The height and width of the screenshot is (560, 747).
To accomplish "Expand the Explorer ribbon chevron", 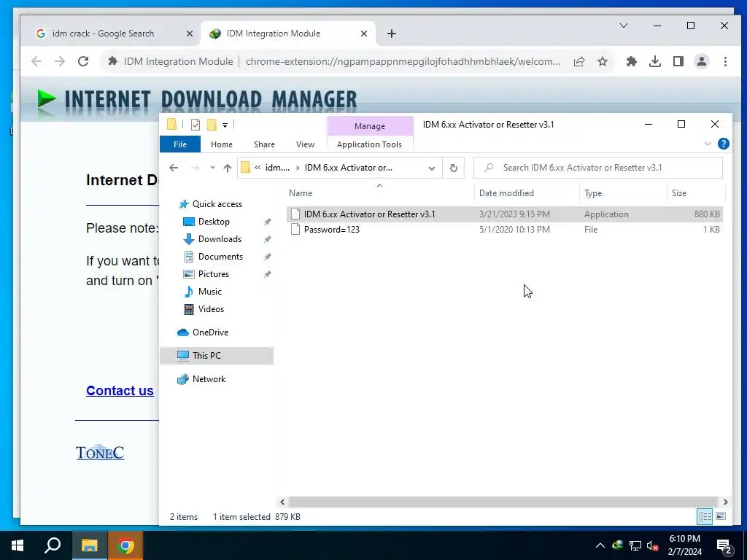I will (x=708, y=144).
